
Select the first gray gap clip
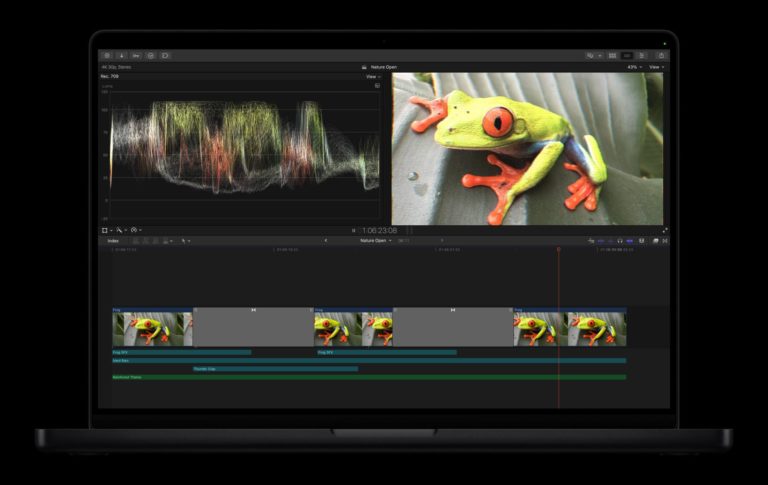pos(253,327)
